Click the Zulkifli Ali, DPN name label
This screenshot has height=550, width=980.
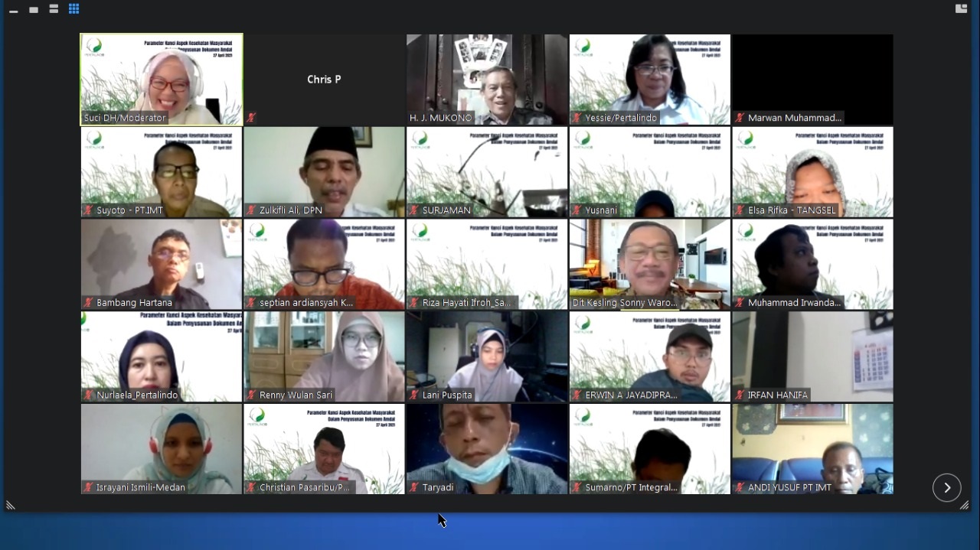[x=290, y=210]
